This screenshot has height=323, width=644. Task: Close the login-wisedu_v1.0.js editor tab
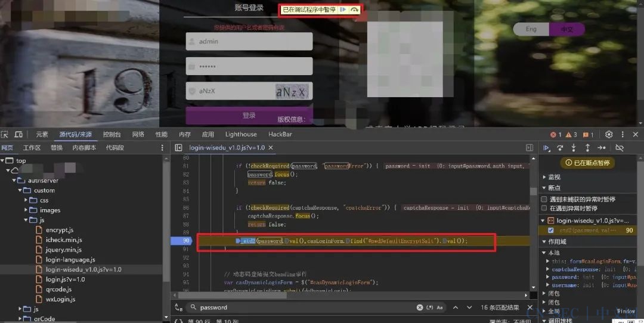point(271,147)
